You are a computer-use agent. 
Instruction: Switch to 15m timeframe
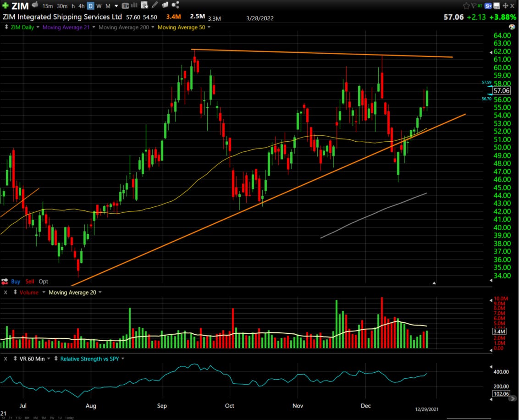tap(47, 6)
